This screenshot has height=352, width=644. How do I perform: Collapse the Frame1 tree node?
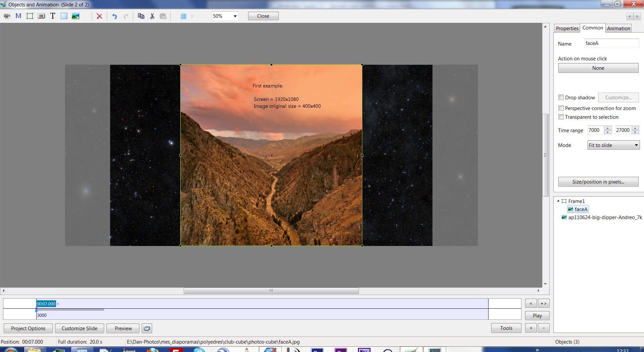pos(558,201)
